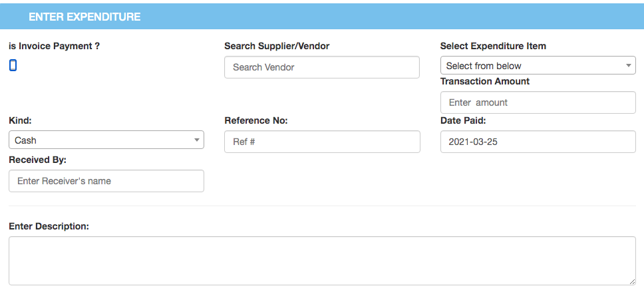This screenshot has height=294, width=644.
Task: Focus the Transaction Amount field
Action: click(538, 102)
